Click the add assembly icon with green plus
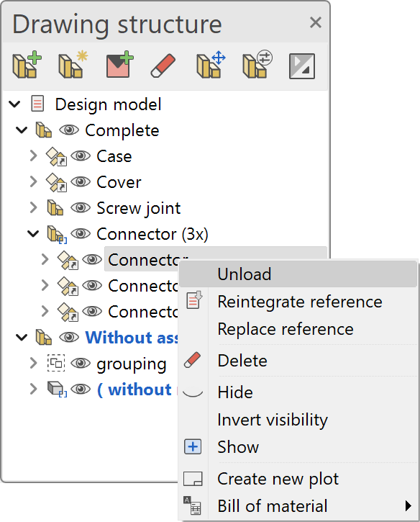 tap(27, 65)
